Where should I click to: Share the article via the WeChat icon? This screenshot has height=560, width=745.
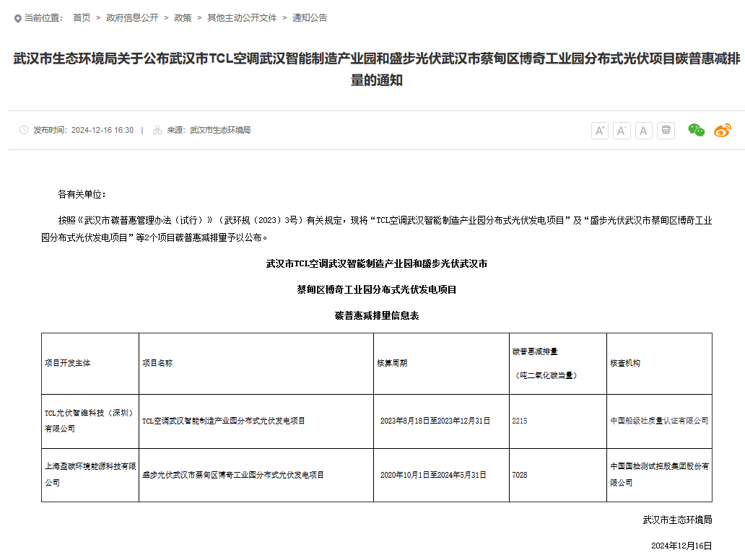click(695, 131)
